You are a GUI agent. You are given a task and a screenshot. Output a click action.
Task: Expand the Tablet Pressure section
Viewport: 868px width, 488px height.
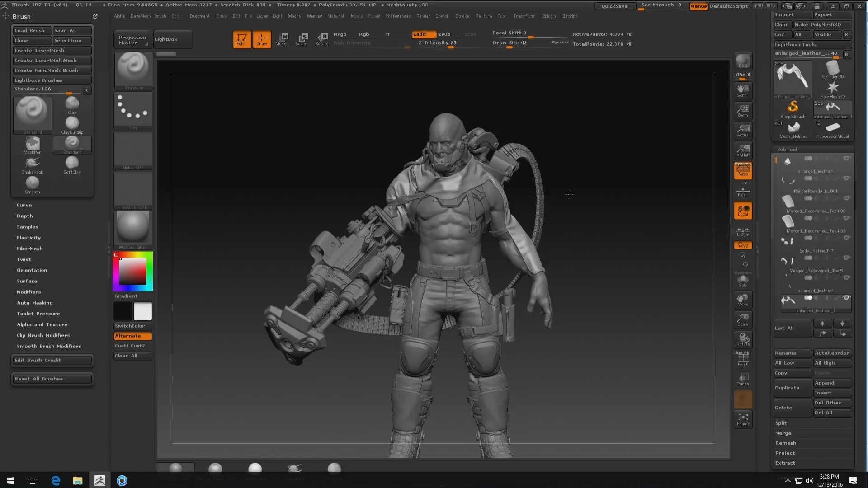pos(38,314)
